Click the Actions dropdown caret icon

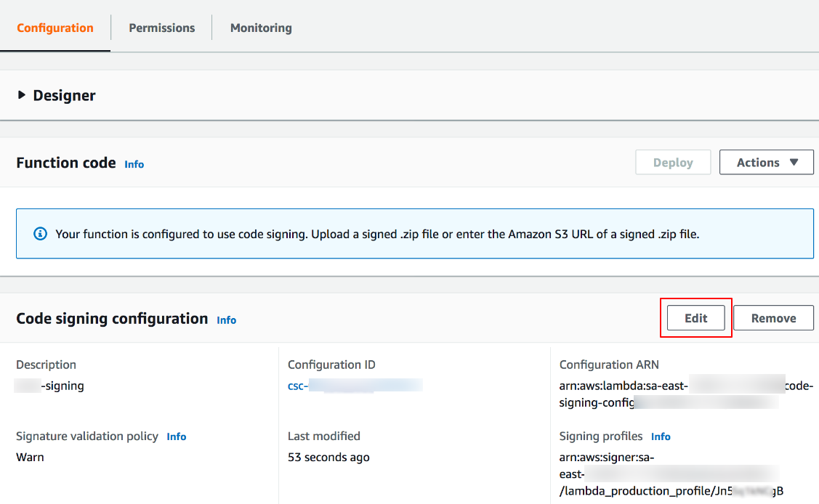point(793,162)
